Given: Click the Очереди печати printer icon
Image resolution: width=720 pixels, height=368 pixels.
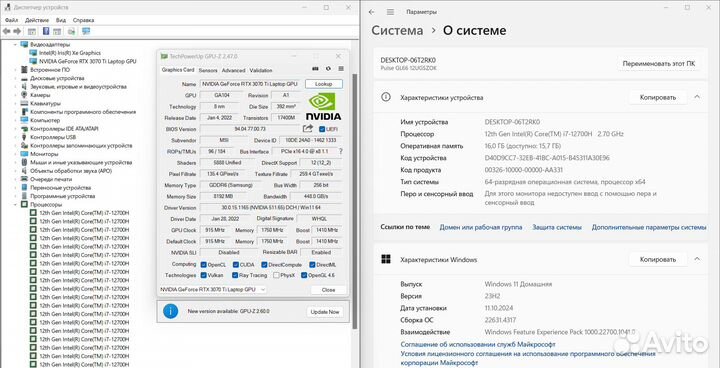Looking at the screenshot, I should pos(24,179).
